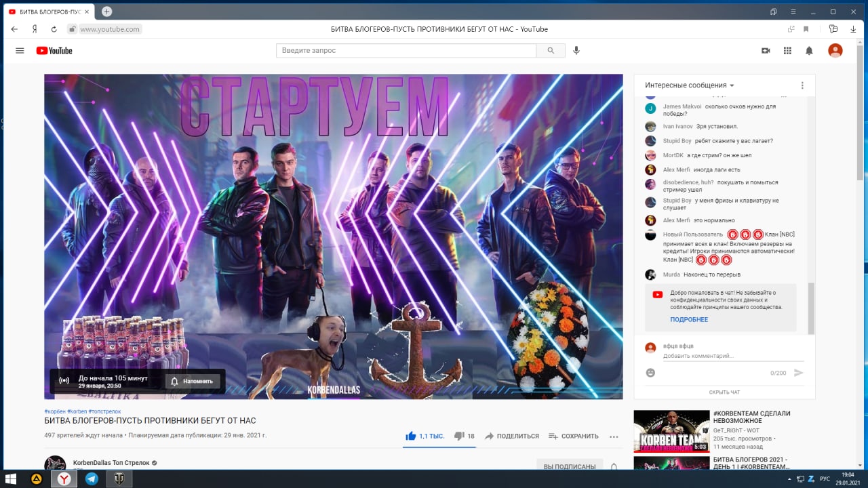This screenshot has height=488, width=868.
Task: Open the #корбен hashtag link
Action: [54, 411]
